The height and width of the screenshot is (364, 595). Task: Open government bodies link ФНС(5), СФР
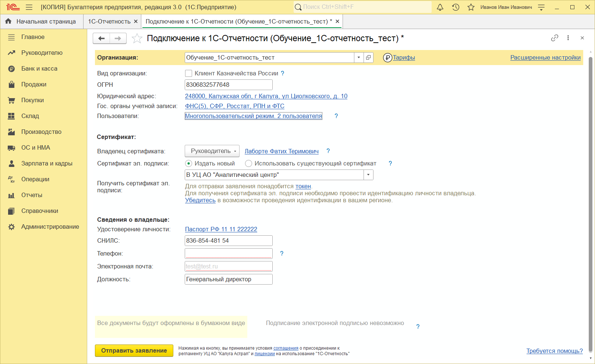[x=235, y=106]
